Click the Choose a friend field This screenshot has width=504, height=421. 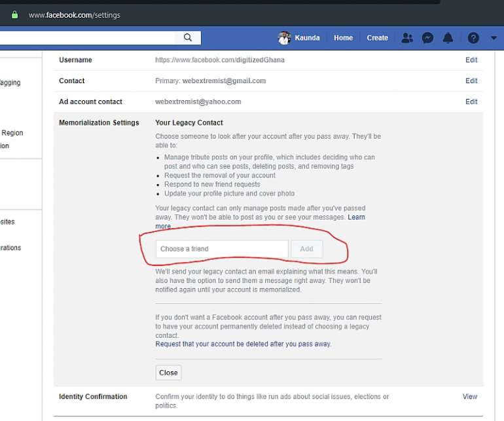pyautogui.click(x=222, y=249)
